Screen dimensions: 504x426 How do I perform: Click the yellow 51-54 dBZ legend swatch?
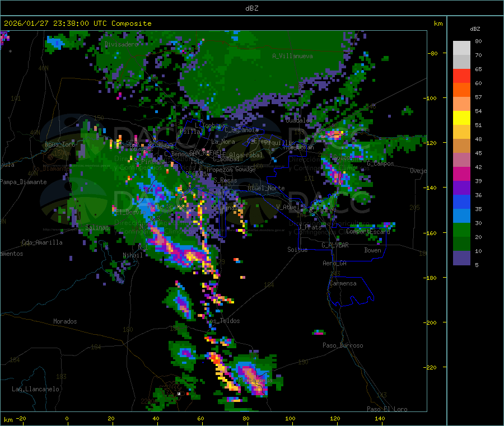461,118
